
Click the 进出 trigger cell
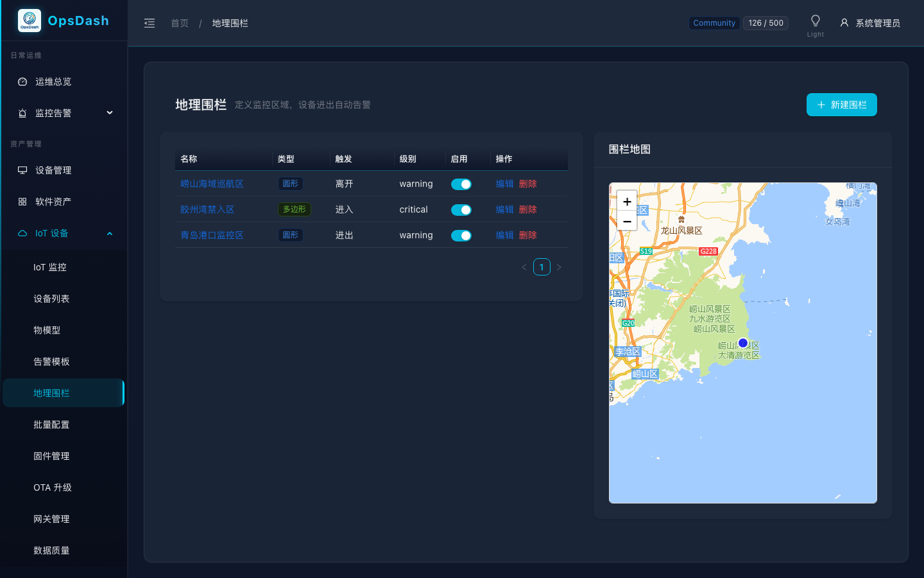tap(345, 235)
